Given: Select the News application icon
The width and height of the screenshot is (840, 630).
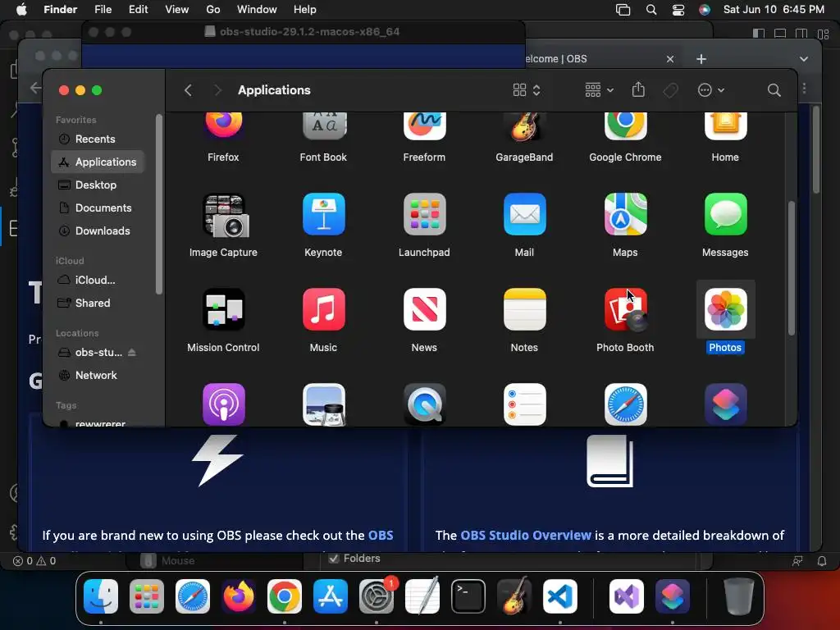Looking at the screenshot, I should [424, 309].
